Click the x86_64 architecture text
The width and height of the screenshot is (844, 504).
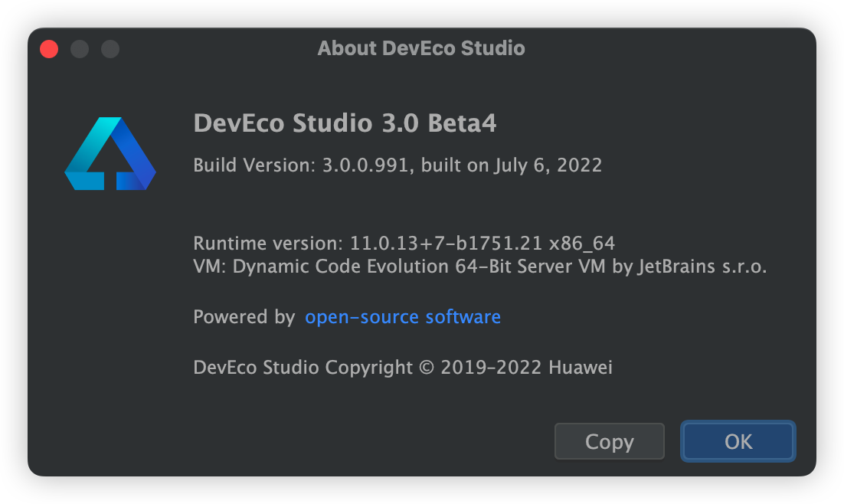point(582,244)
